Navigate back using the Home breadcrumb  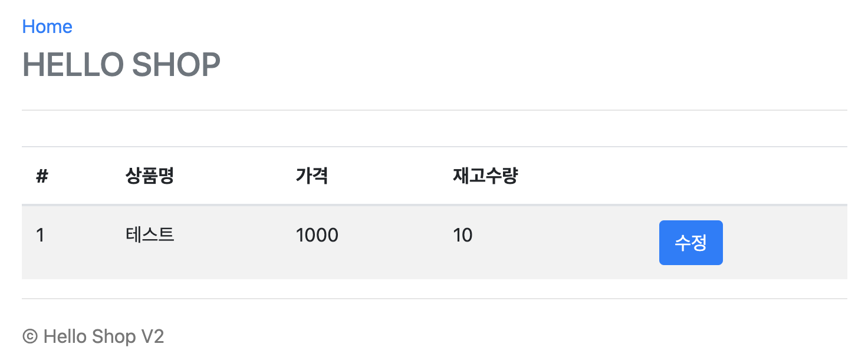tap(47, 27)
